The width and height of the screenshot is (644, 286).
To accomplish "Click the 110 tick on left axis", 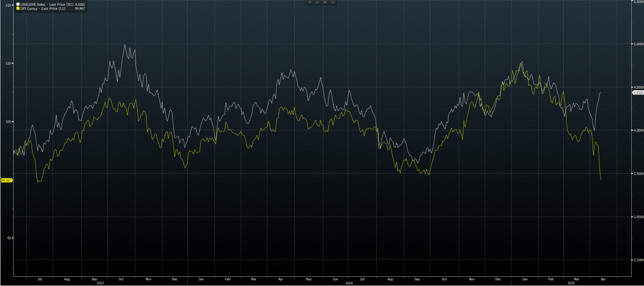I will pos(8,64).
